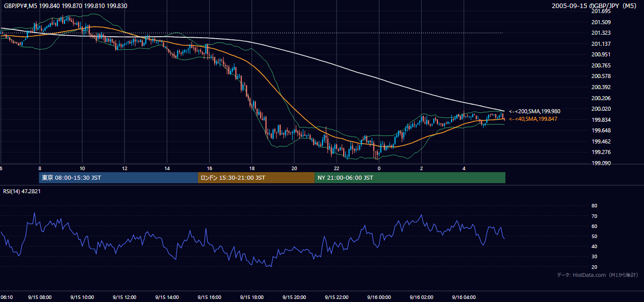This screenshot has height=302, width=644.
Task: Click RSI axis level 80
Action: click(x=594, y=206)
